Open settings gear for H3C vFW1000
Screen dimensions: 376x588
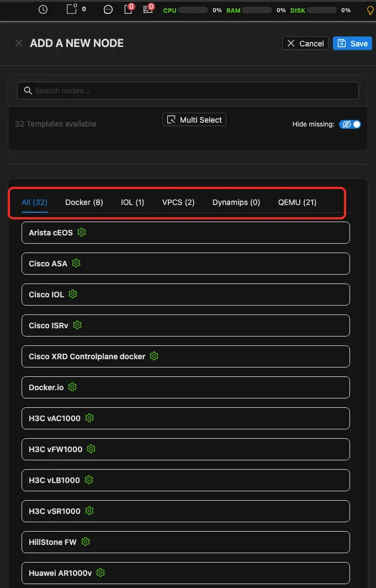(91, 449)
